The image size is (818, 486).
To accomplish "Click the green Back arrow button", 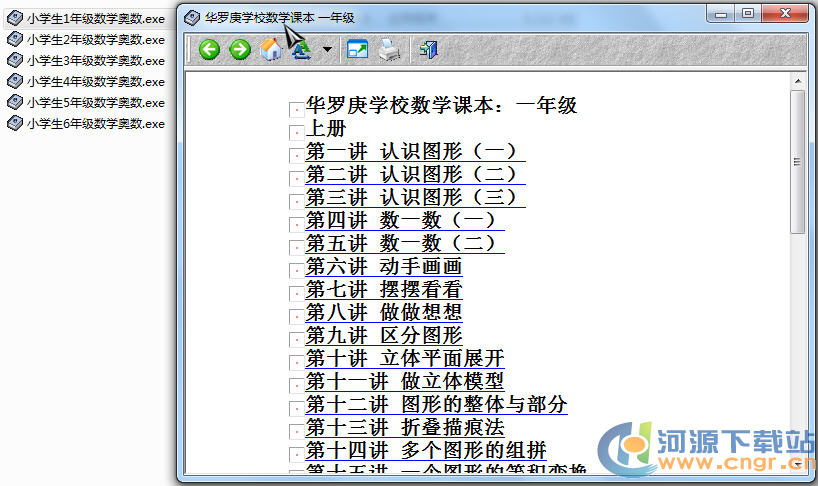I will point(209,50).
